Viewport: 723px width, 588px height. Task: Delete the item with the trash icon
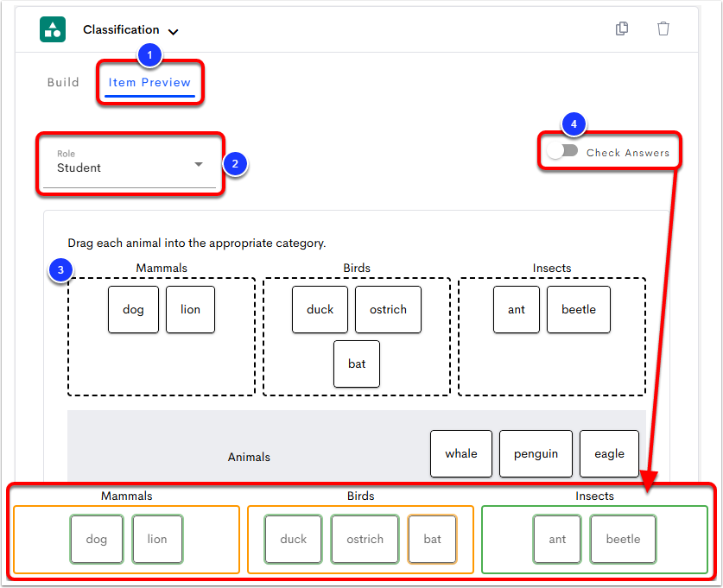tap(663, 28)
